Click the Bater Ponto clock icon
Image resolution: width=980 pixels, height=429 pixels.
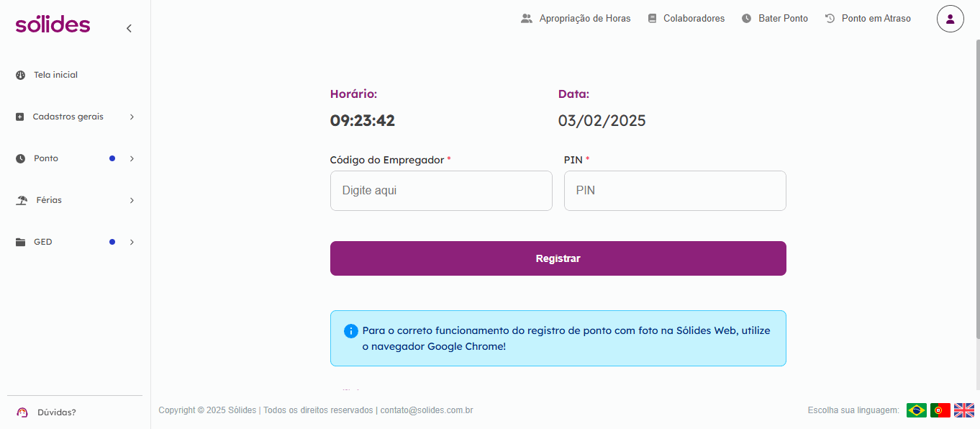746,19
